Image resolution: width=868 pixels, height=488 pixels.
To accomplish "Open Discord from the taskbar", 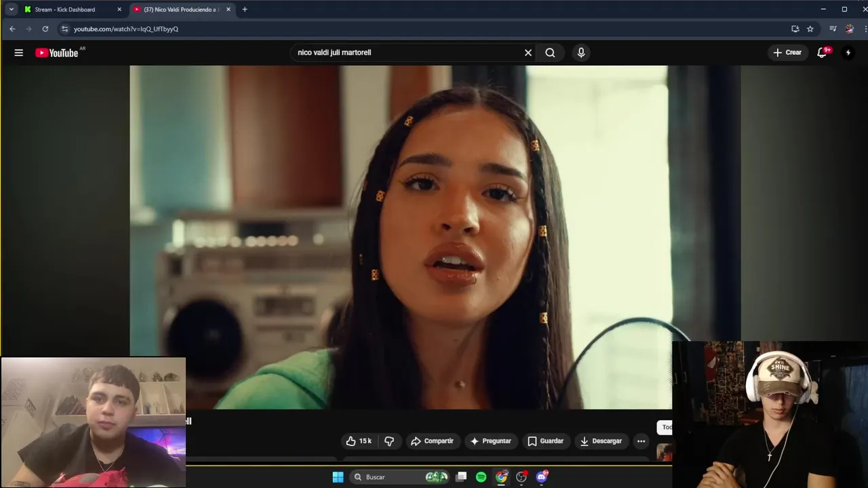I will pos(542,477).
